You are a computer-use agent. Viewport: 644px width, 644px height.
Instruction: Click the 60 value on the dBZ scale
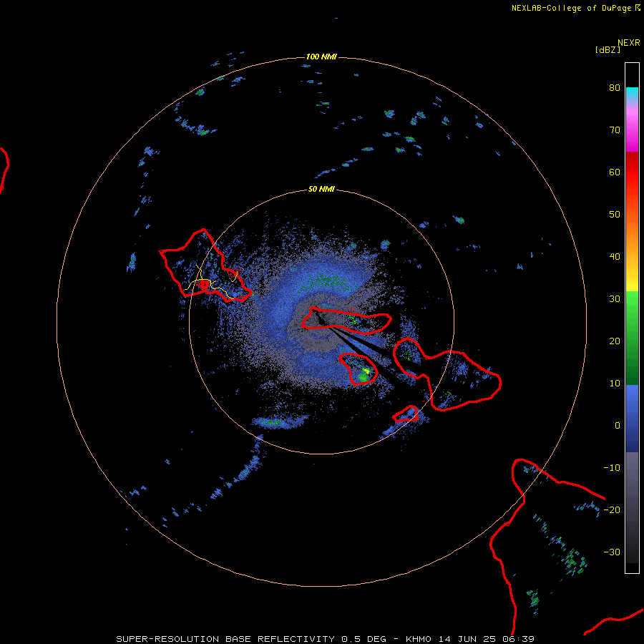615,172
